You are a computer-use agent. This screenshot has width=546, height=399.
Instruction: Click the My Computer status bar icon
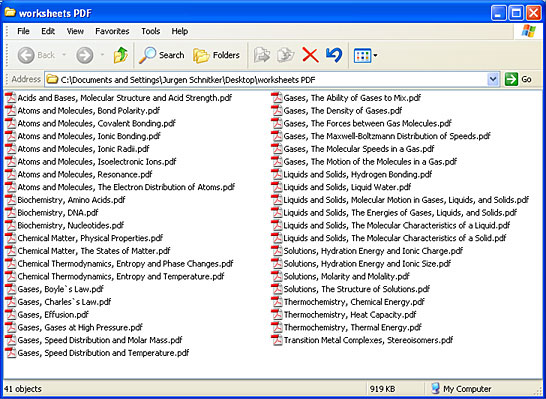tap(435, 389)
